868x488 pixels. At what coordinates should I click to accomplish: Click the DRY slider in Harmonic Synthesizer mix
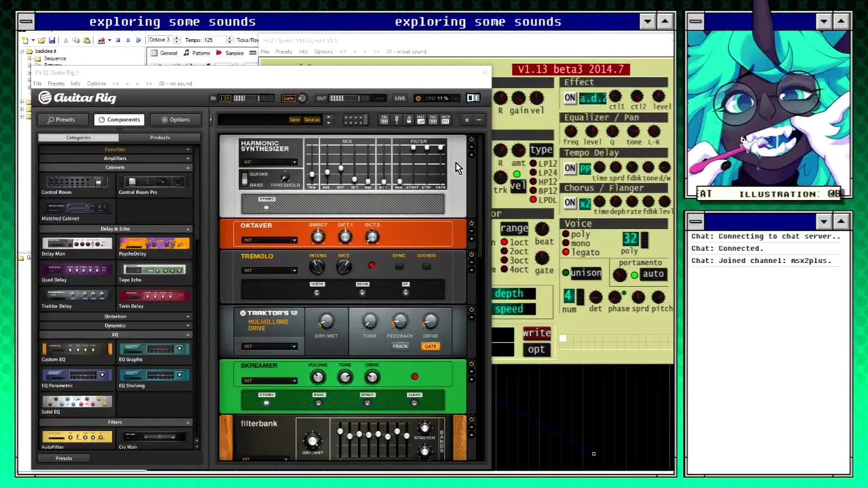click(x=340, y=167)
